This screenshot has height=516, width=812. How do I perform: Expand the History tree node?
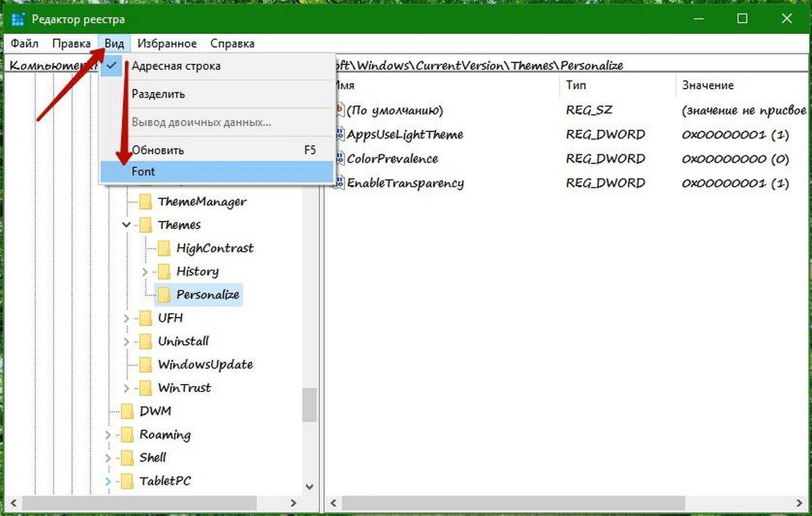tap(145, 272)
